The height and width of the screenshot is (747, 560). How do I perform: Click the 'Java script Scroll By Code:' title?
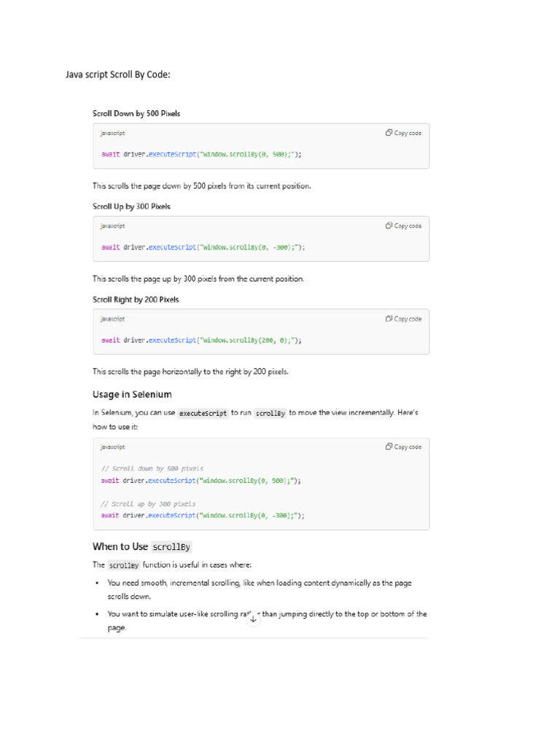[118, 74]
